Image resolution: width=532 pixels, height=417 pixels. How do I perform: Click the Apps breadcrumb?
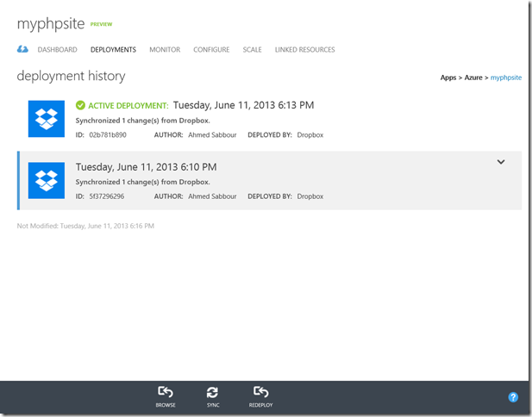448,78
